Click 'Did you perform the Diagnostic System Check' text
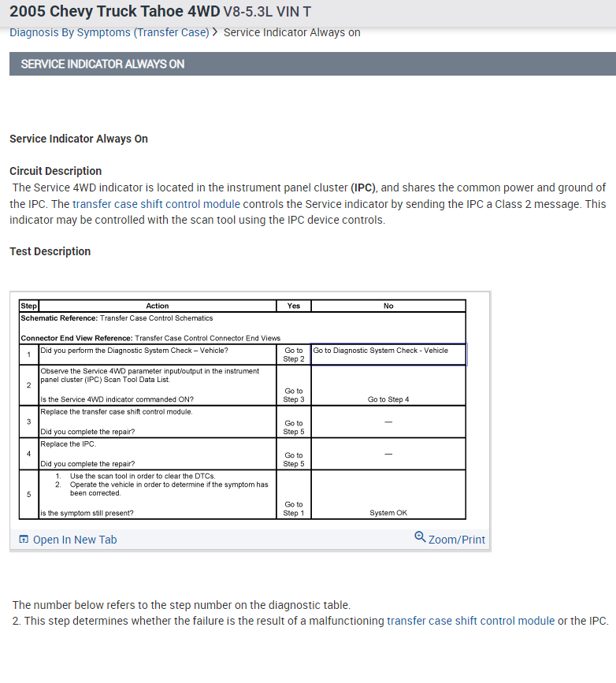This screenshot has width=616, height=683. (134, 351)
